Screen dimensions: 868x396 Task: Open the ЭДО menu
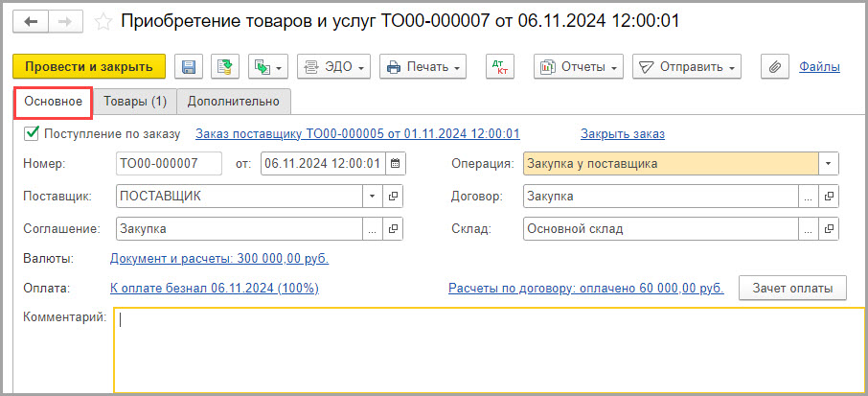click(333, 67)
